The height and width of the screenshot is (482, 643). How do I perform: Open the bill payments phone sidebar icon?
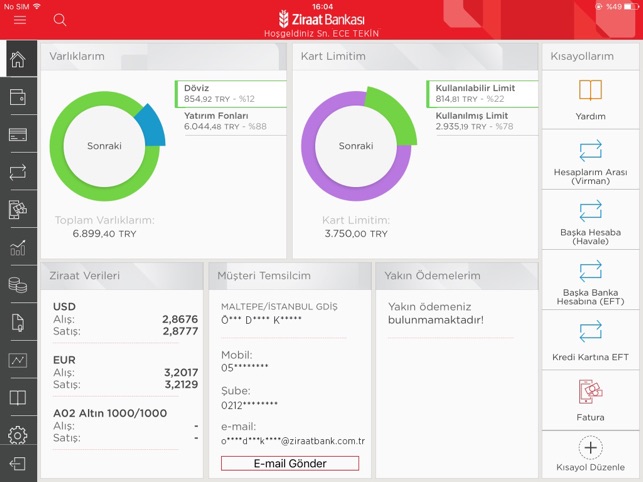click(x=18, y=210)
